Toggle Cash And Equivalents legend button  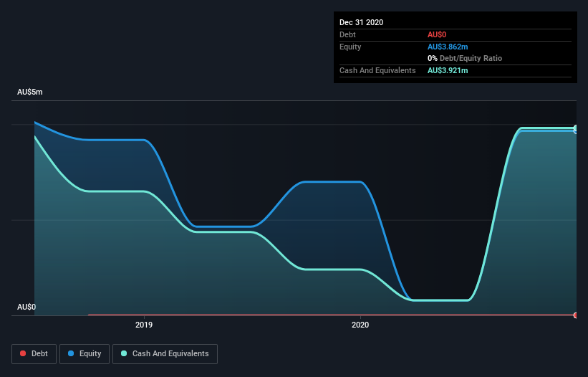point(165,354)
